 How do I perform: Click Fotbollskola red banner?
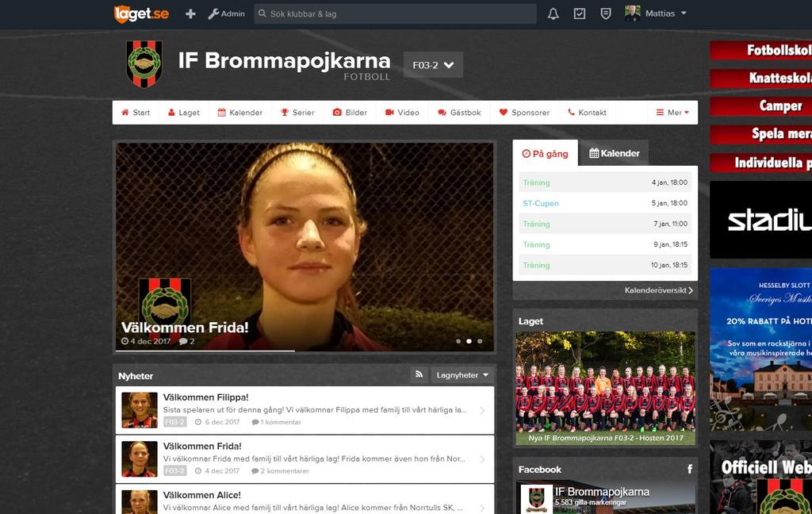[x=760, y=50]
